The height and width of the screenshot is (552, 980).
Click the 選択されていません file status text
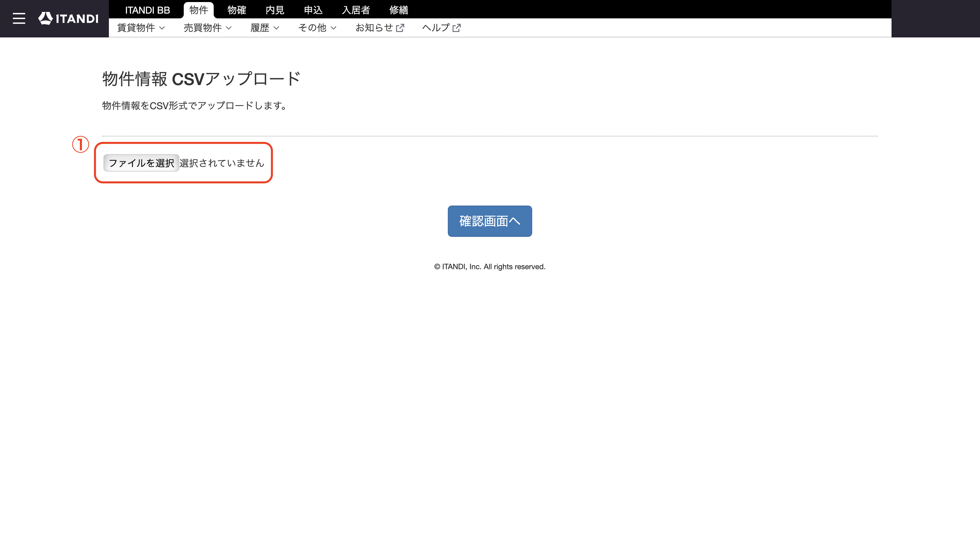click(x=222, y=163)
